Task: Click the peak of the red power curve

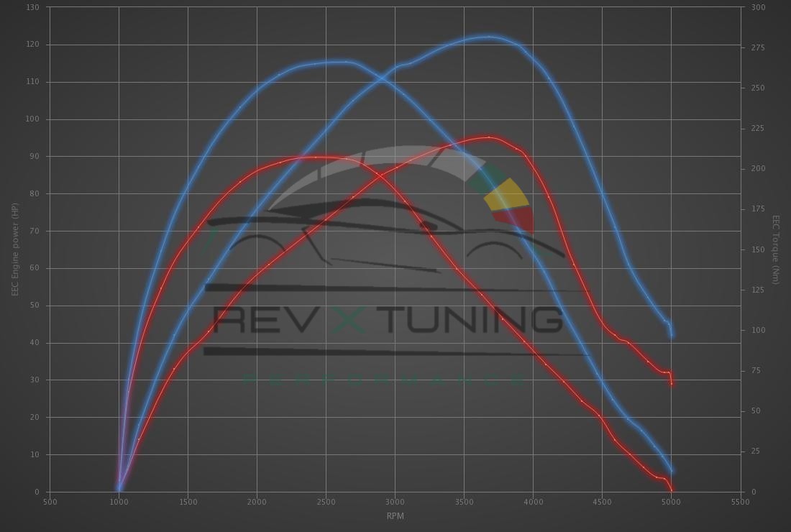Action: coord(489,137)
